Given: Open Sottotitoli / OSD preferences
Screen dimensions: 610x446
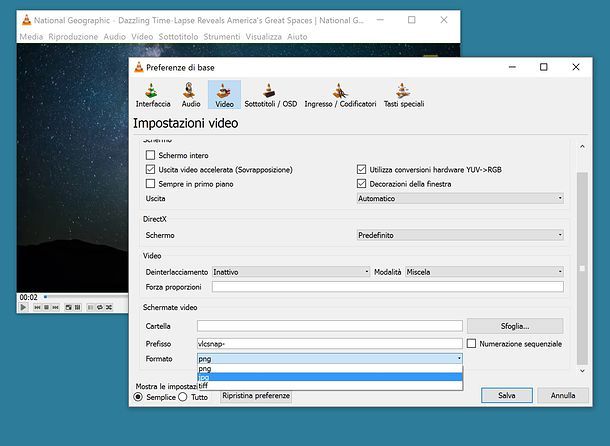Looking at the screenshot, I should (270, 95).
